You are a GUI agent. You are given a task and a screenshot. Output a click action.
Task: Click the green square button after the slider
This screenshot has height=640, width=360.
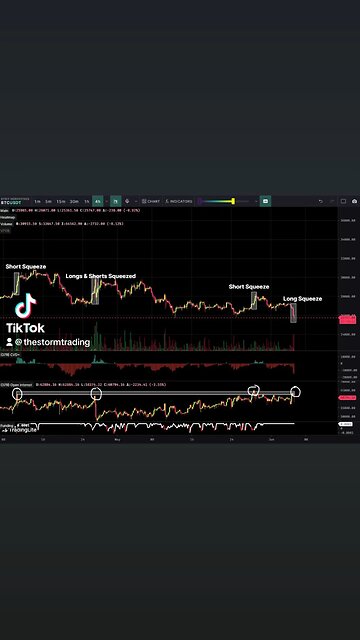point(265,202)
